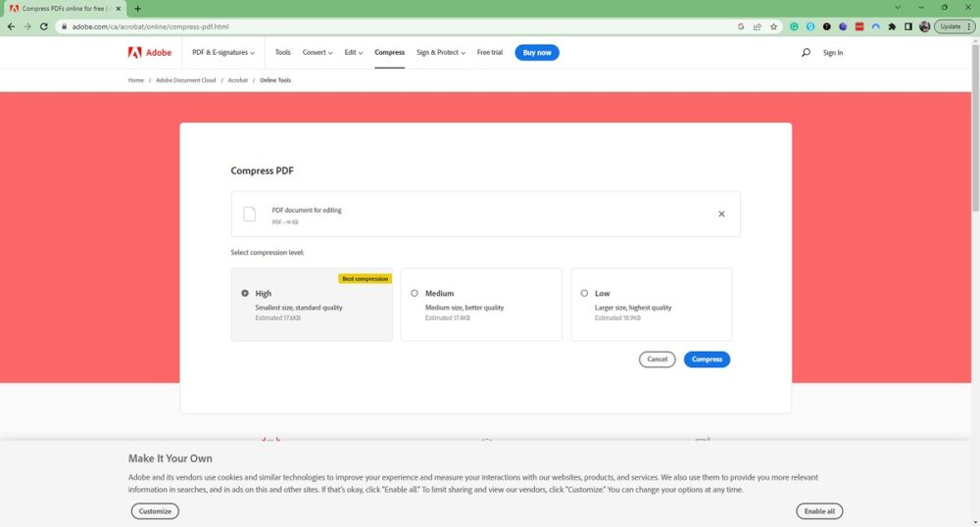Click the Cancel button
Viewport: 980px width, 527px height.
click(657, 359)
